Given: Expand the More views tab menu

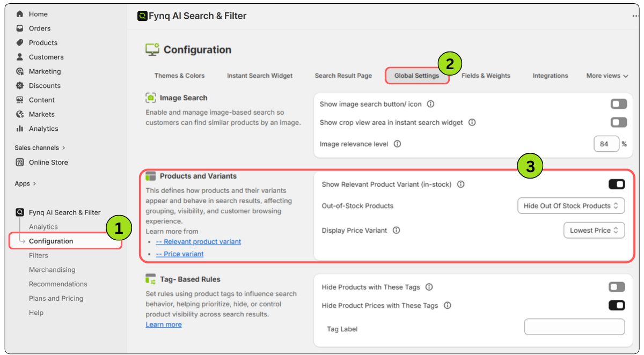Looking at the screenshot, I should (x=607, y=76).
